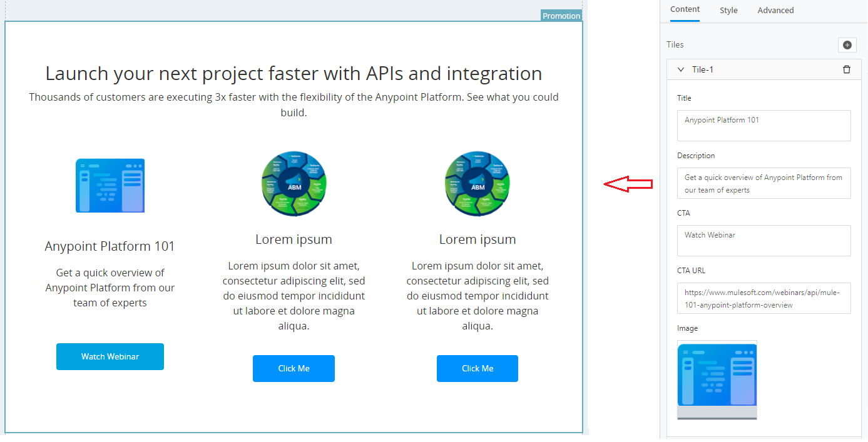Select heading 'Launch your next project faster'

(294, 73)
